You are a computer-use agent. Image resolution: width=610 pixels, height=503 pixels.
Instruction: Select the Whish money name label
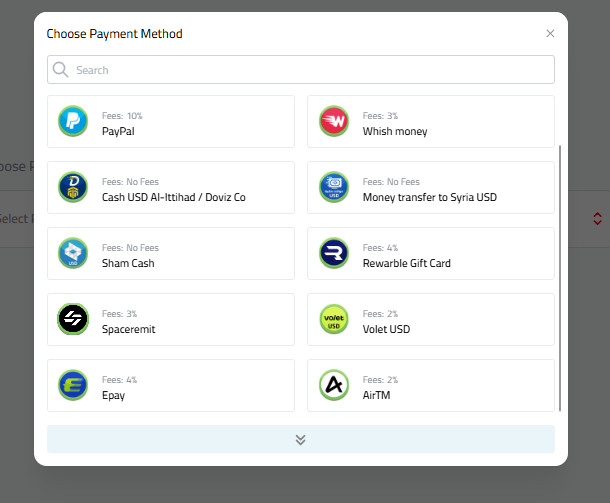tap(395, 131)
